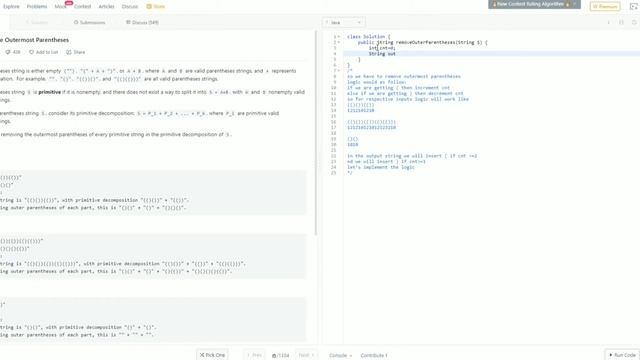Open the Problems menu item

pos(37,7)
